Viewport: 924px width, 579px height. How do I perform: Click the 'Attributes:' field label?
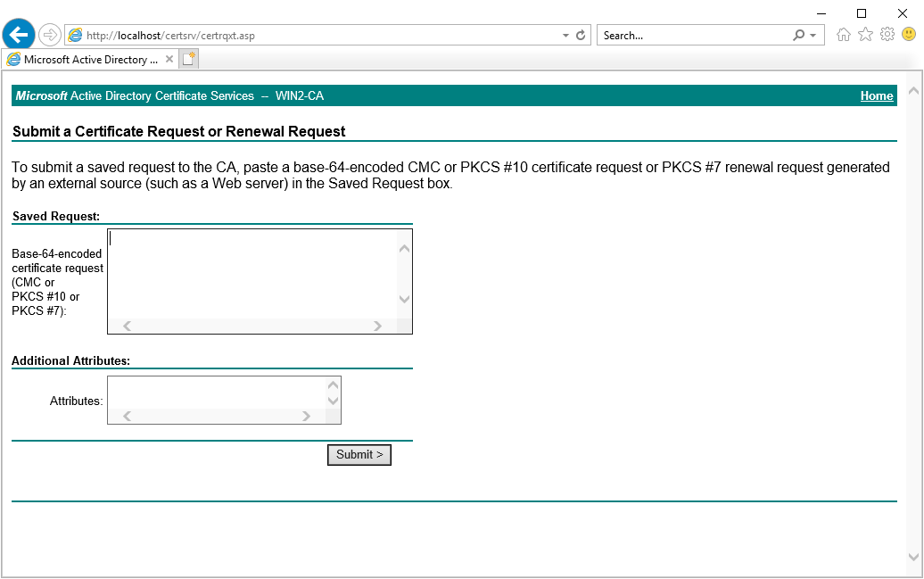pyautogui.click(x=76, y=401)
